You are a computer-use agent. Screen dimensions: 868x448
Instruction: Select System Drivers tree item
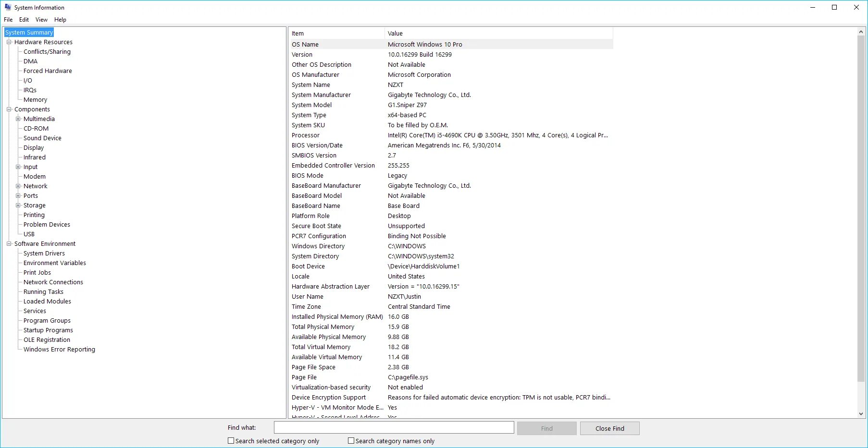(x=44, y=253)
